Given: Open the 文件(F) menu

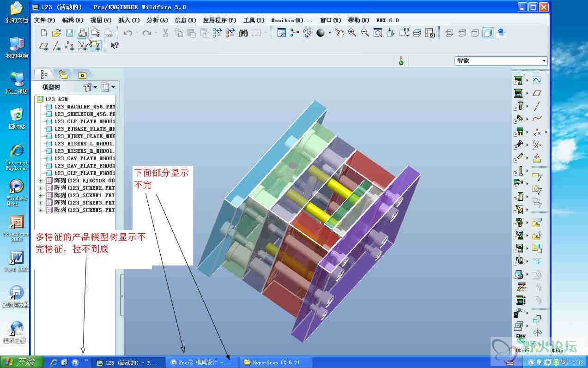Looking at the screenshot, I should point(44,20).
